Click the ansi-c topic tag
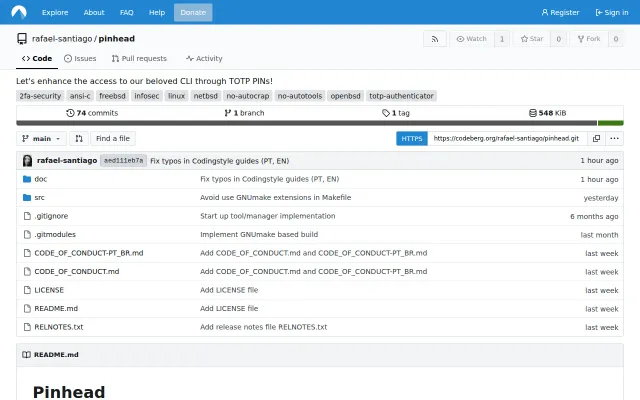The image size is (640, 400). (80, 96)
